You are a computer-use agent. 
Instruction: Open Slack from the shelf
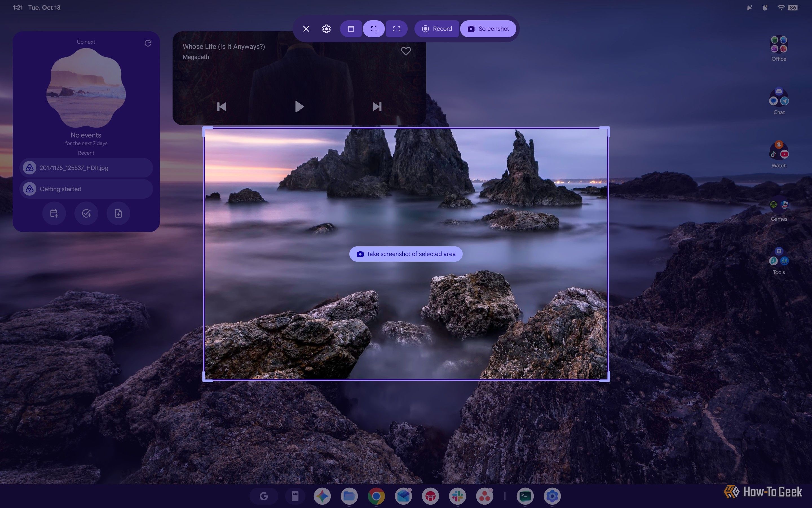(458, 496)
